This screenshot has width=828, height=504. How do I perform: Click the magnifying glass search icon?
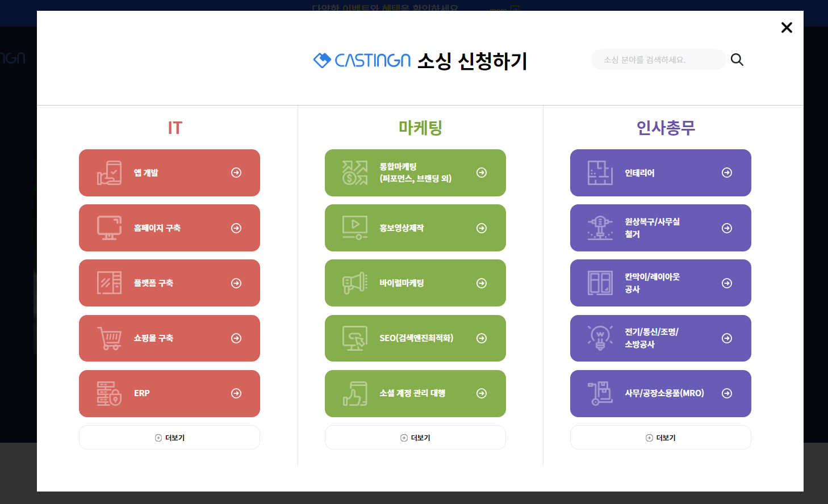pos(737,60)
